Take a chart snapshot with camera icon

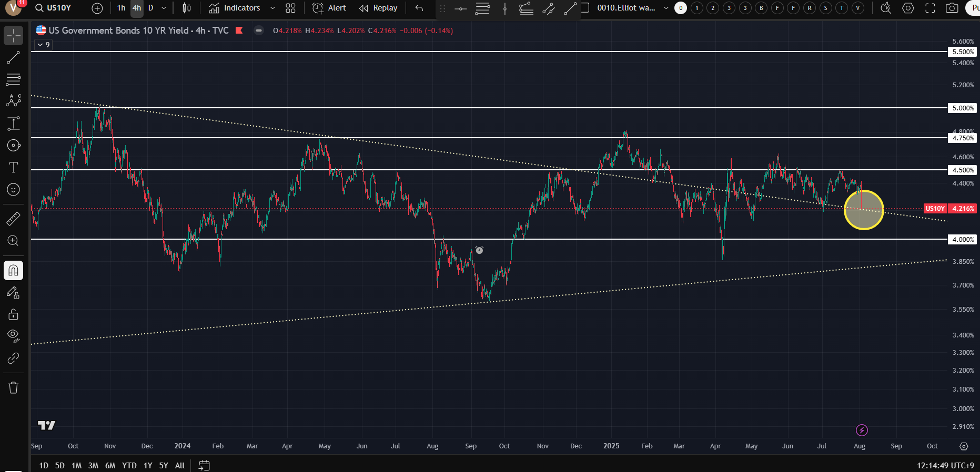[952, 8]
